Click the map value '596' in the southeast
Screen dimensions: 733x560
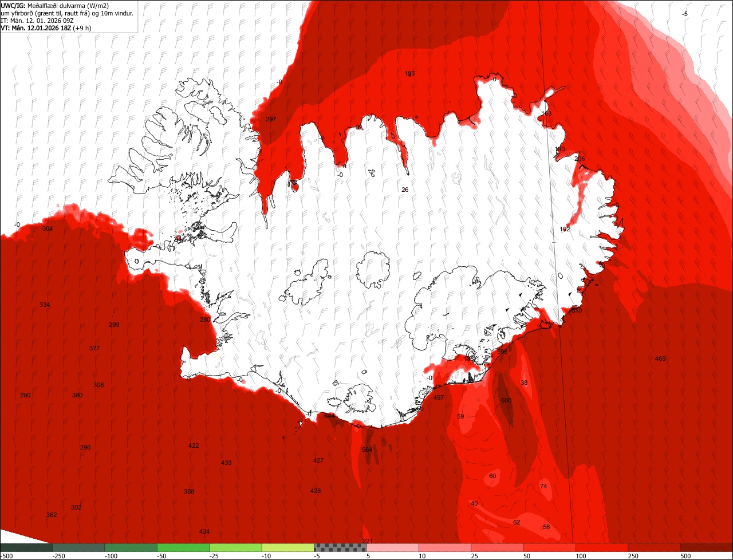tap(502, 352)
